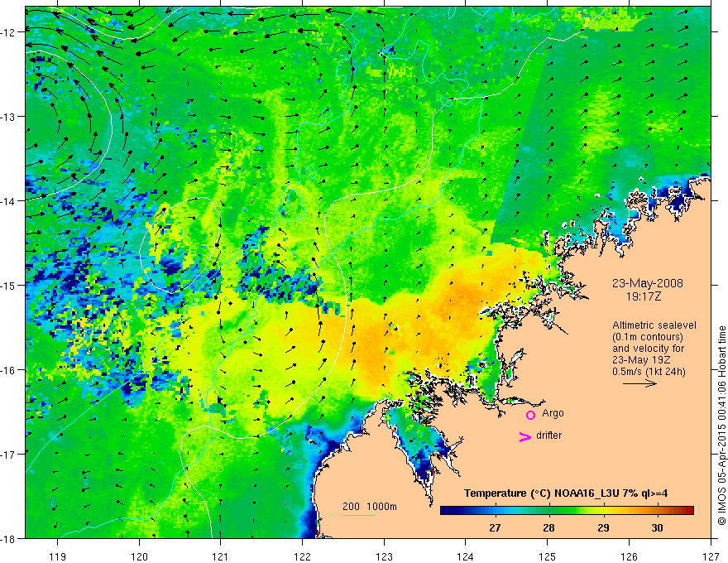Click the '-14' latitude axis label
The height and width of the screenshot is (563, 728).
(x=9, y=200)
